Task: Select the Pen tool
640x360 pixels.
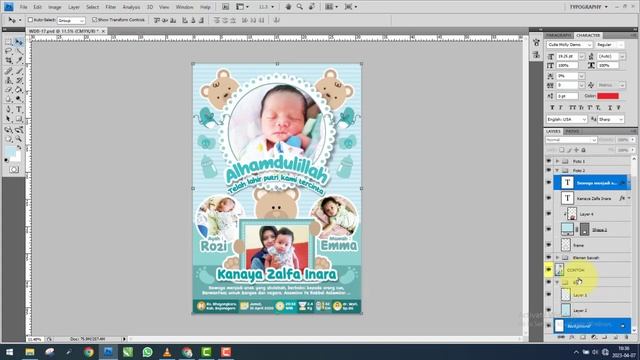Action: point(8,109)
